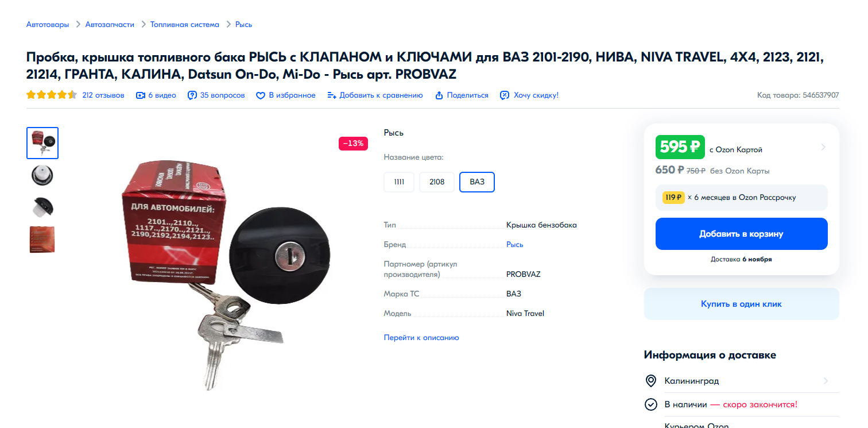Click the location pin icon beside Калининград
The image size is (868, 428).
(650, 381)
